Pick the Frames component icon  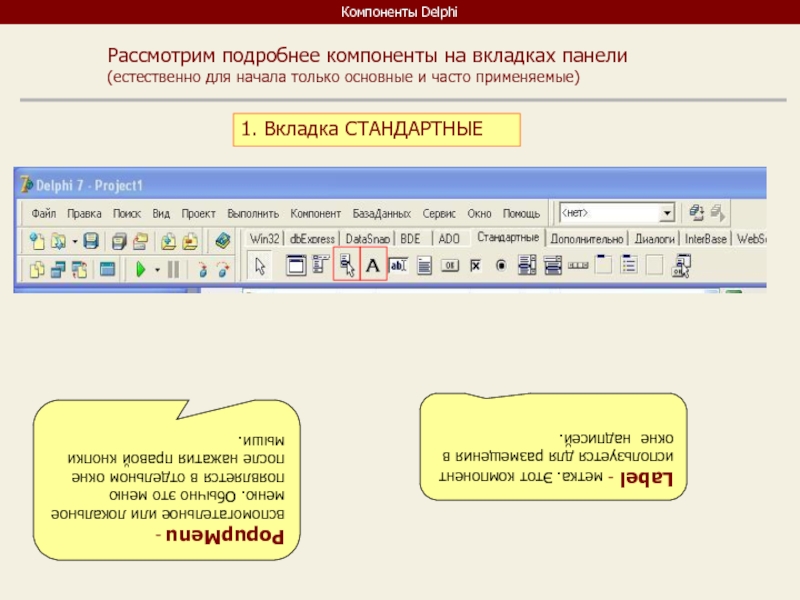(295, 266)
